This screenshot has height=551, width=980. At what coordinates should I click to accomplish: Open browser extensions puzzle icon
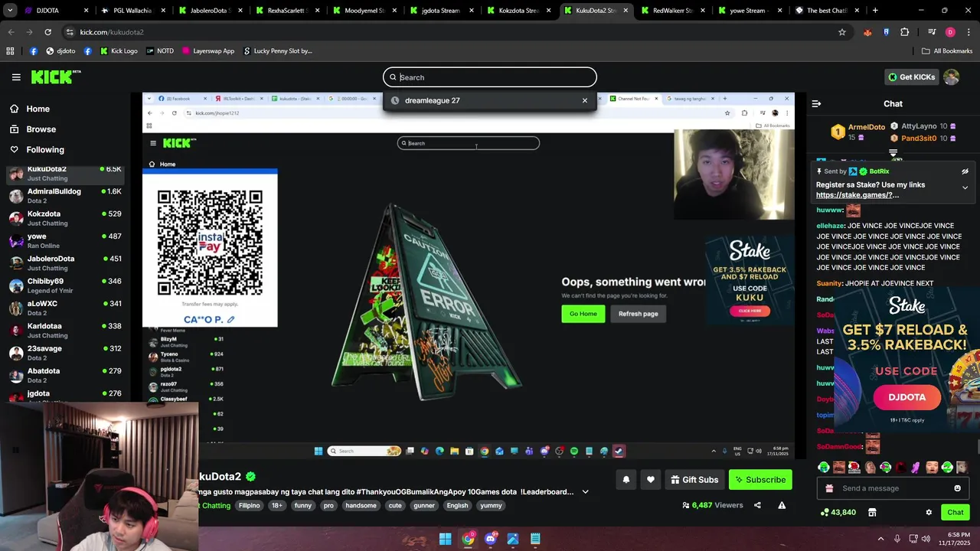904,32
